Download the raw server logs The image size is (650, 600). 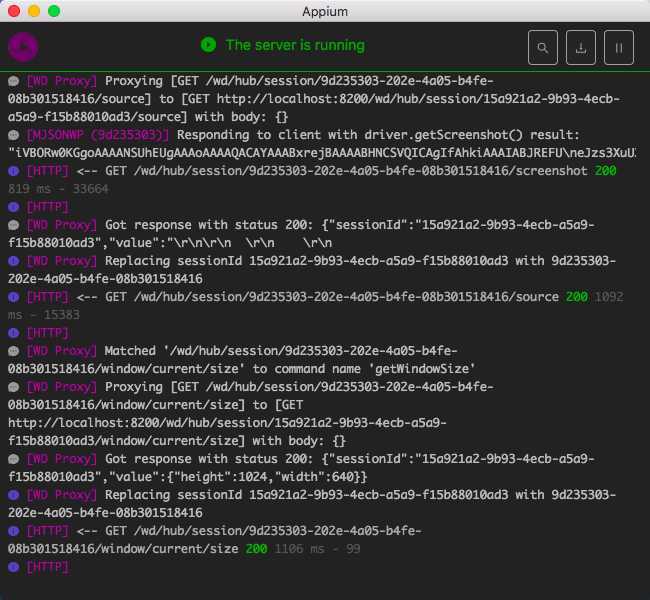point(581,48)
